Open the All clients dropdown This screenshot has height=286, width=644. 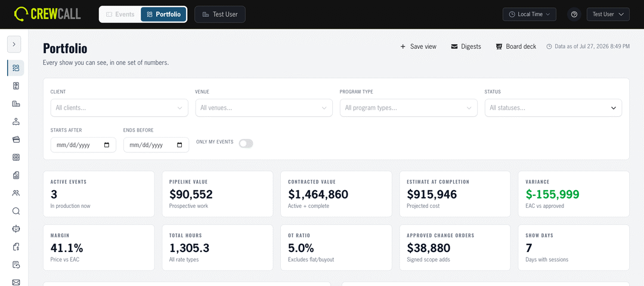click(x=119, y=108)
